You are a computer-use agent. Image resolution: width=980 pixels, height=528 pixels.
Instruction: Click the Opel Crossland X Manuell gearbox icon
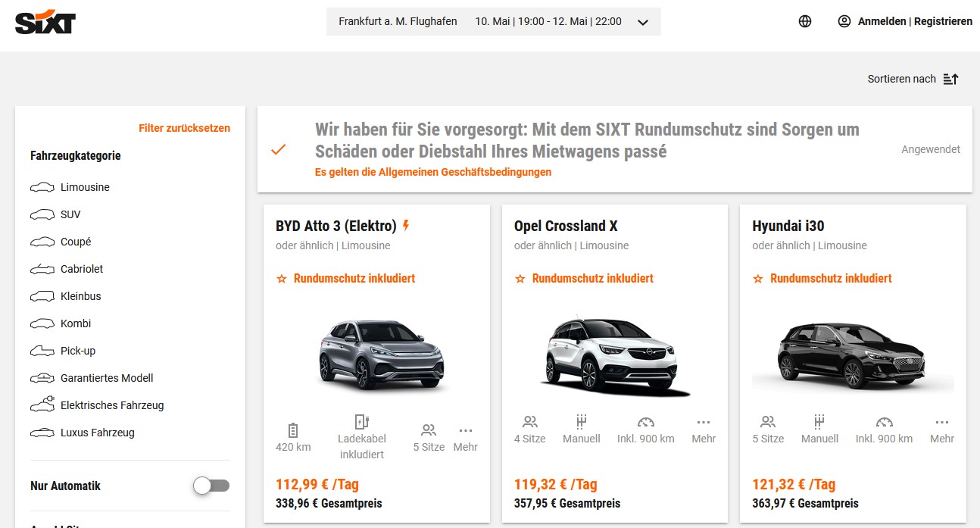pos(582,422)
